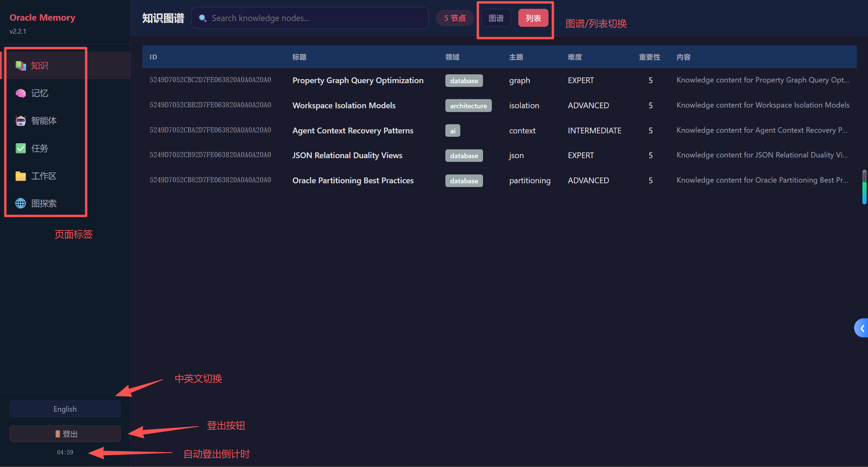Viewport: 868px width, 467px height.
Task: Click the graph topic cell
Action: click(519, 80)
